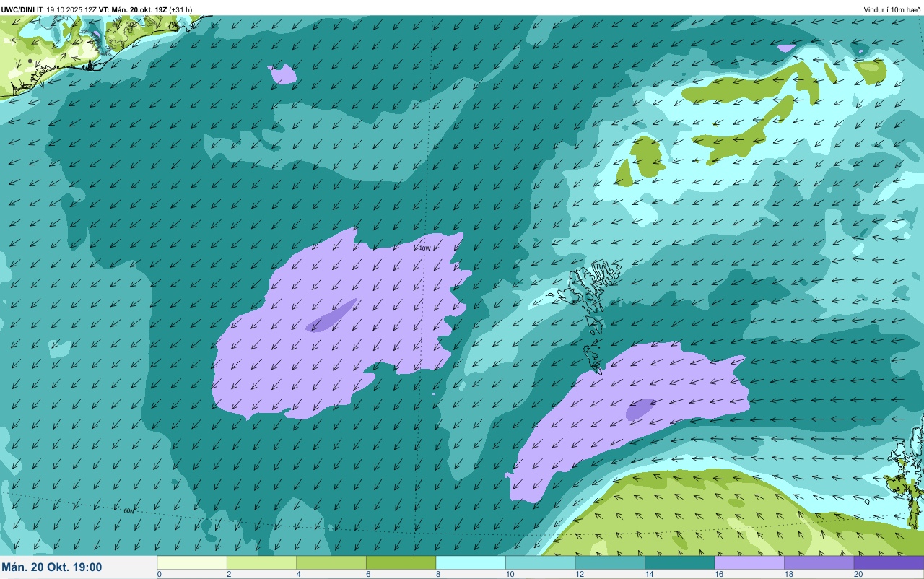
Task: Click the "Mán. 20.okt. 19Z" valid time text
Action: tap(139, 9)
